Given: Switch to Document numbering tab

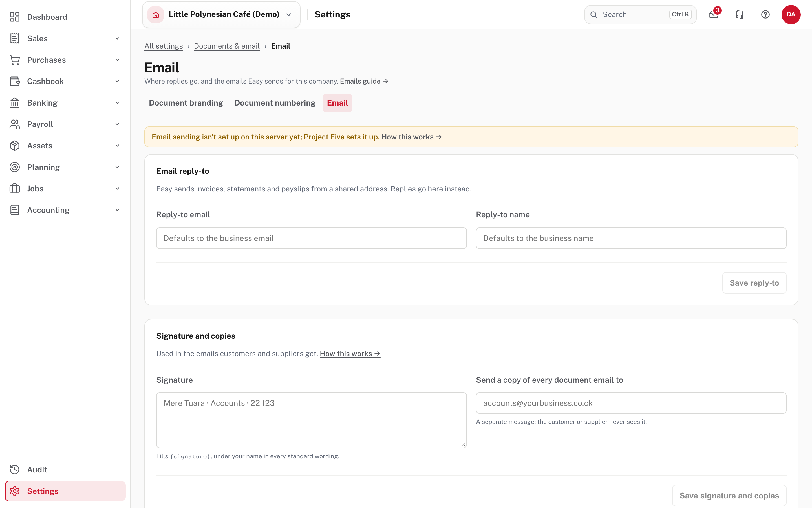Looking at the screenshot, I should point(275,103).
